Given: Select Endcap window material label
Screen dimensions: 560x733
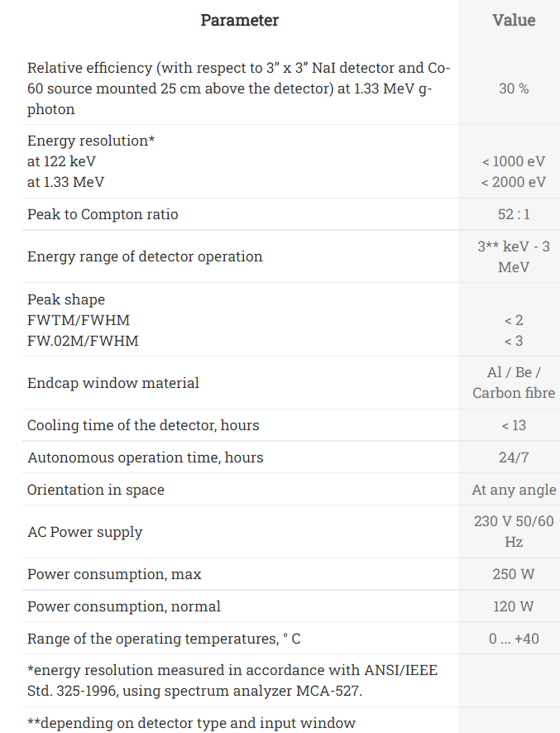Looking at the screenshot, I should pos(113,383).
